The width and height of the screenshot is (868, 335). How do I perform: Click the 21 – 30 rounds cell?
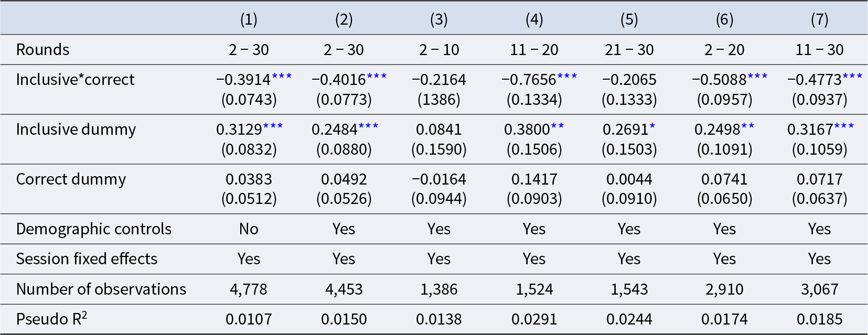pos(629,50)
